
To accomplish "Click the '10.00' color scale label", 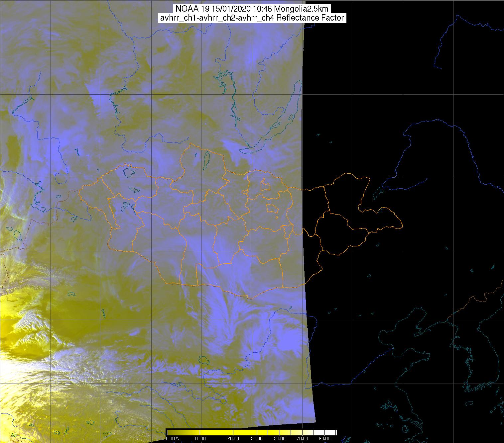I will click(x=200, y=438).
